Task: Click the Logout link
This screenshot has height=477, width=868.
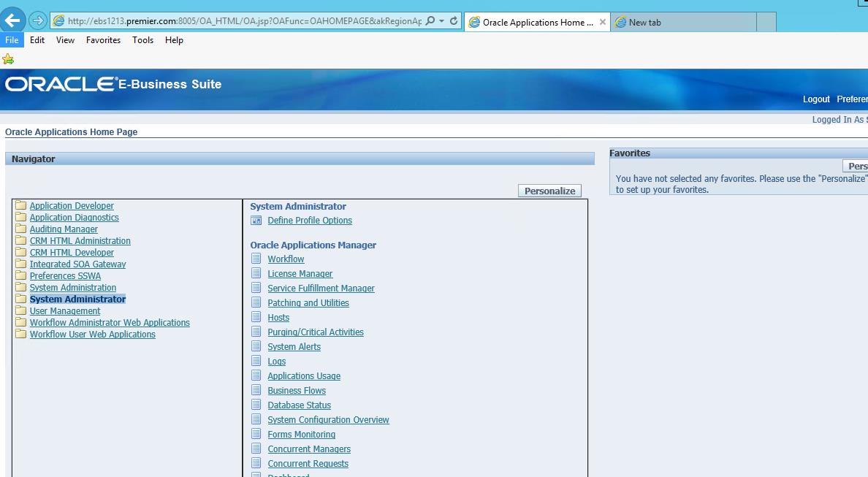Action: tap(816, 99)
